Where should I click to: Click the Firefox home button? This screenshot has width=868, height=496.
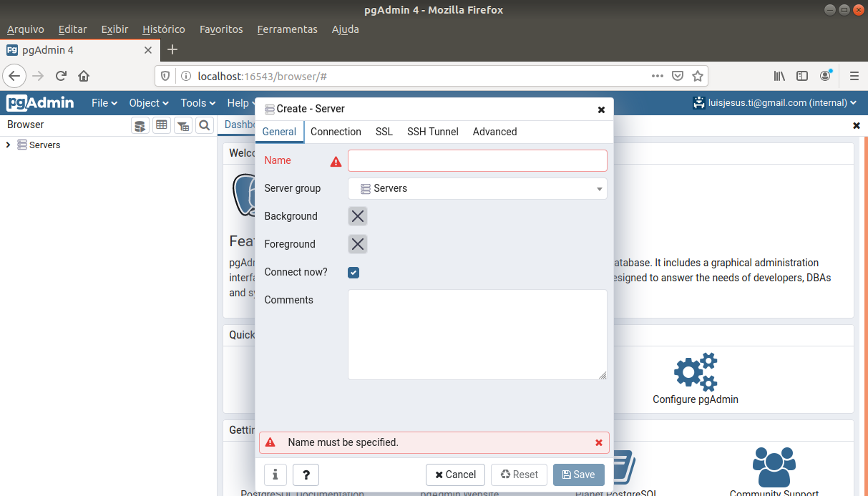coord(84,76)
